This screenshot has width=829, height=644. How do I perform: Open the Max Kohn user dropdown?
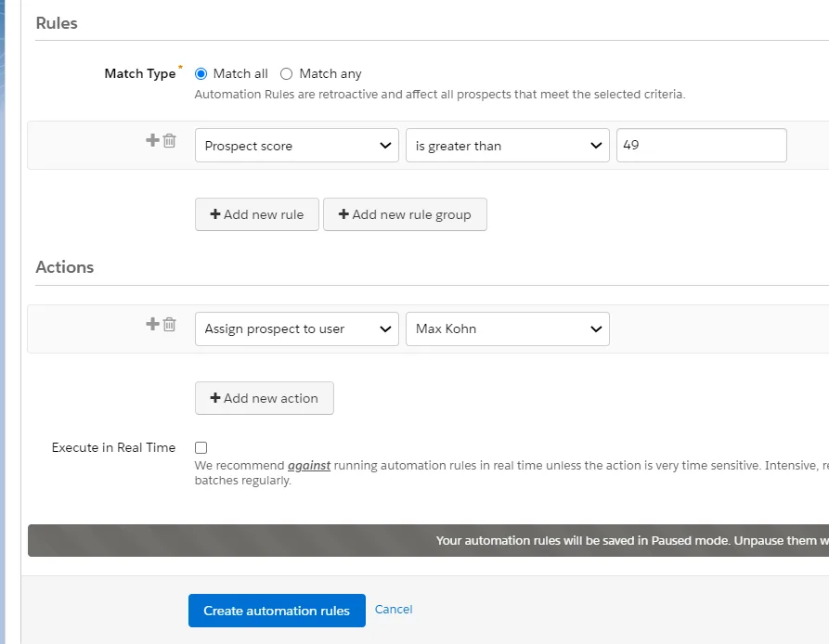pos(507,328)
